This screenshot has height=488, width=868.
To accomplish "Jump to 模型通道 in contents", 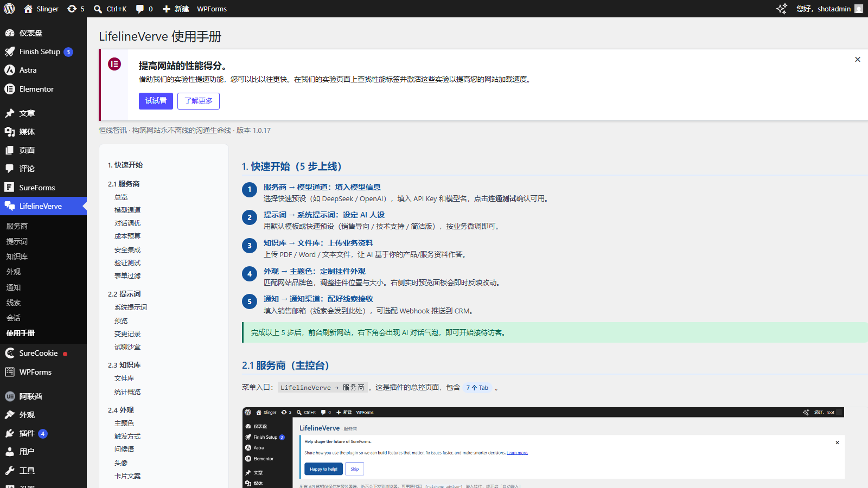I will pyautogui.click(x=127, y=210).
